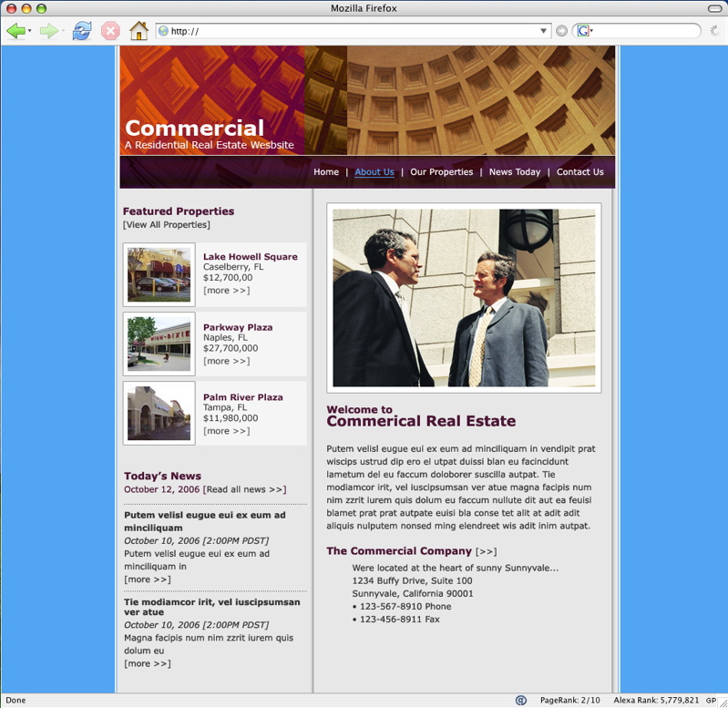Click the Palm River Plaza photo thumbnail
Screen dimensions: 728x708
tap(159, 413)
